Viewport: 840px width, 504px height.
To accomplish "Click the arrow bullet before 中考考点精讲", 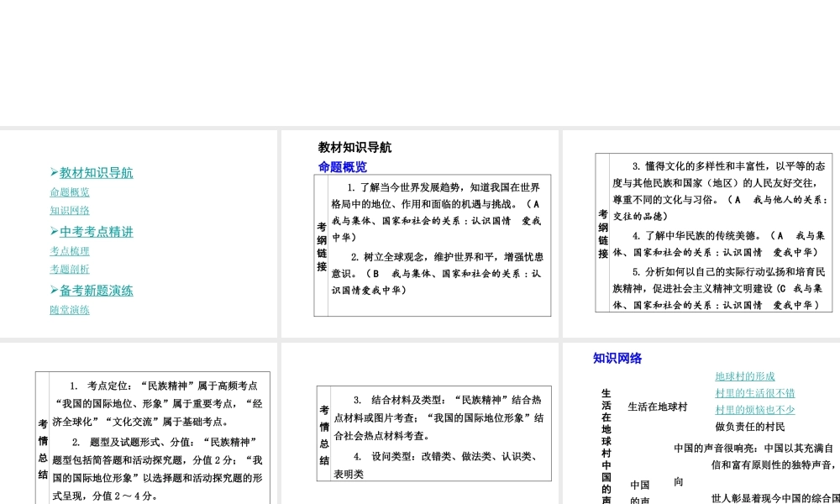I will [x=54, y=231].
